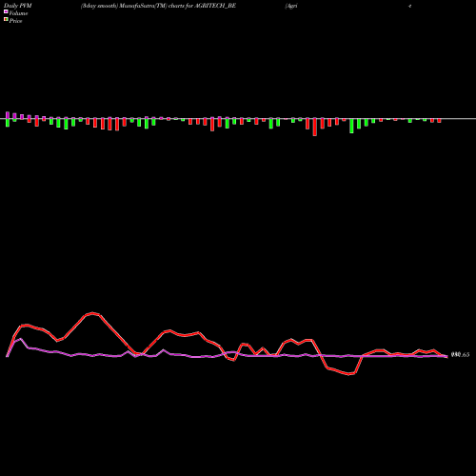Click the '(Agri' text in the header

coord(291,6)
